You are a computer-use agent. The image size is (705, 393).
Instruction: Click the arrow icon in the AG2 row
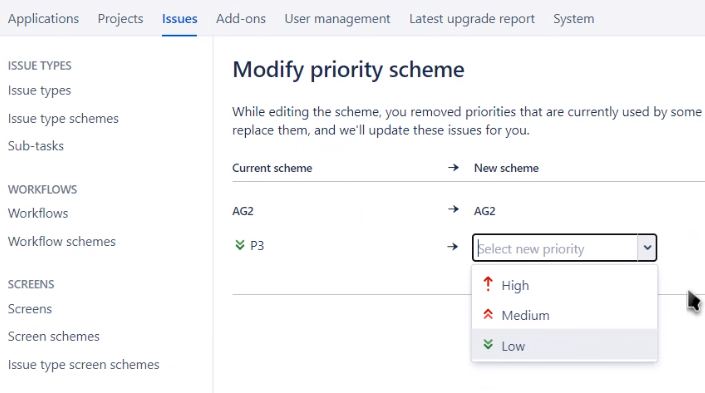pyautogui.click(x=453, y=209)
